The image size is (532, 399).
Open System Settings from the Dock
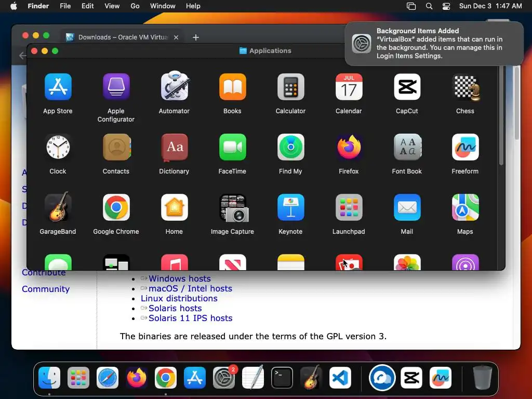click(224, 378)
